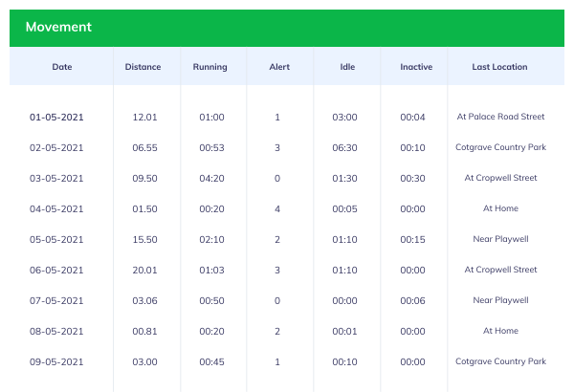Click alert count 0 on 03-05-2021 row
This screenshot has height=392, width=574.
click(277, 178)
